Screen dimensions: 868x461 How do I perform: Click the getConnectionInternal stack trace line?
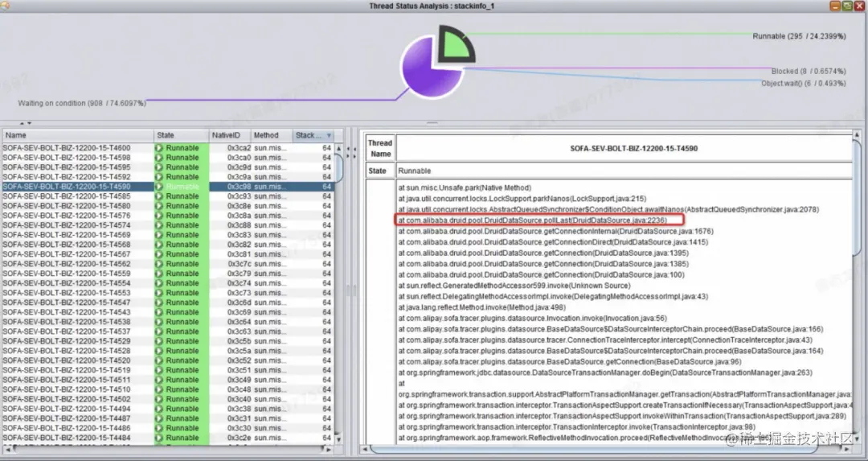(x=556, y=231)
